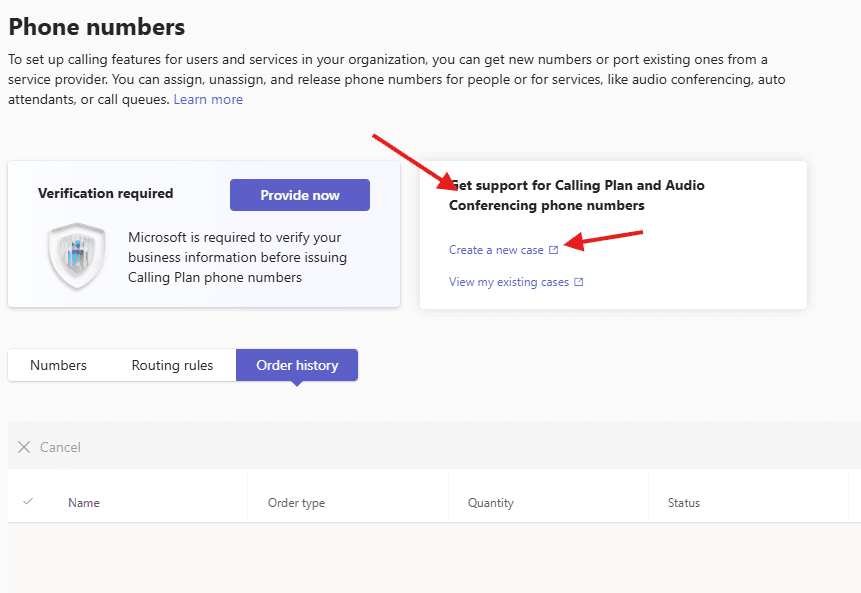
Task: Click the X icon next to Cancel
Action: pyautogui.click(x=24, y=447)
